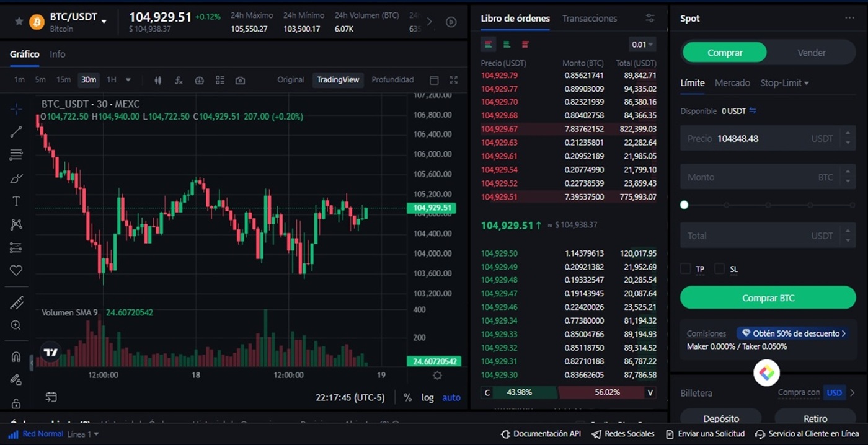This screenshot has height=445, width=868.
Task: Show only sell orders in order book
Action: (x=525, y=44)
